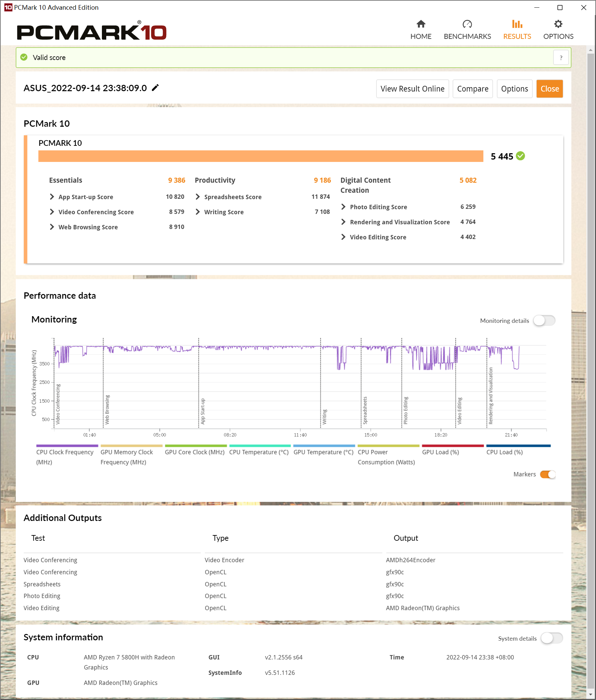Click the orange PCMARK 10 score bar

pos(260,156)
